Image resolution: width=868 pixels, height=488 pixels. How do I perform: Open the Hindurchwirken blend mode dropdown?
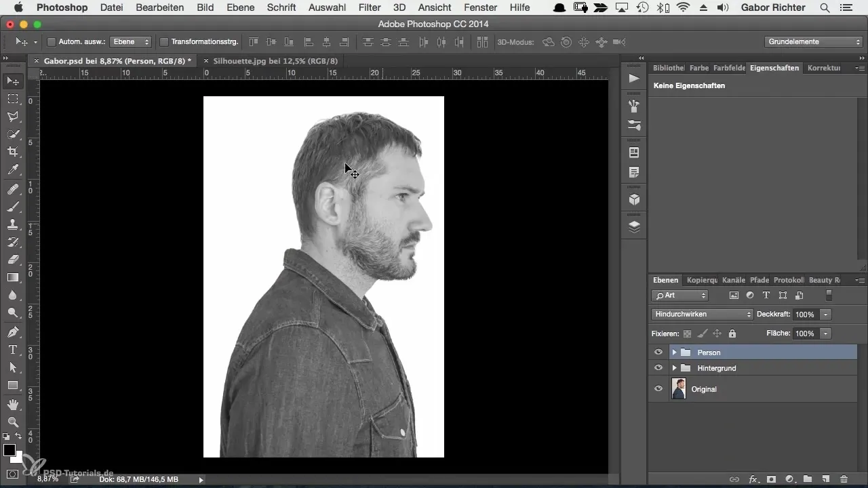point(702,314)
